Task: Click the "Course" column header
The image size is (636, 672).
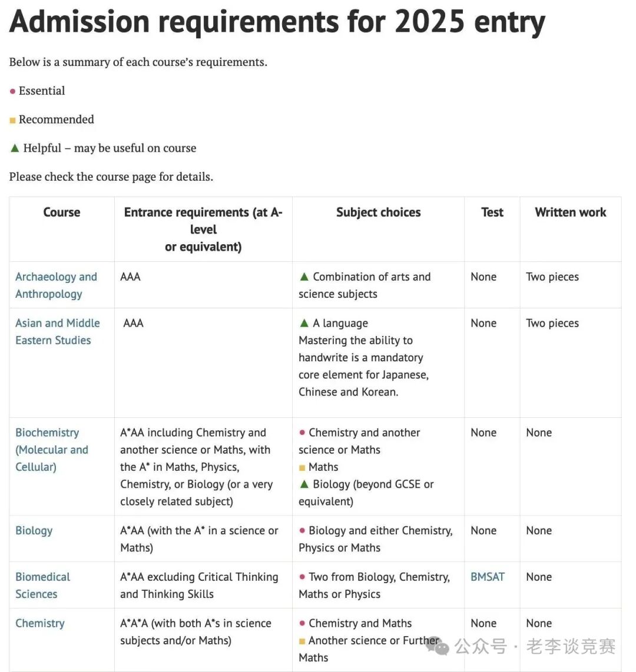Action: click(62, 212)
